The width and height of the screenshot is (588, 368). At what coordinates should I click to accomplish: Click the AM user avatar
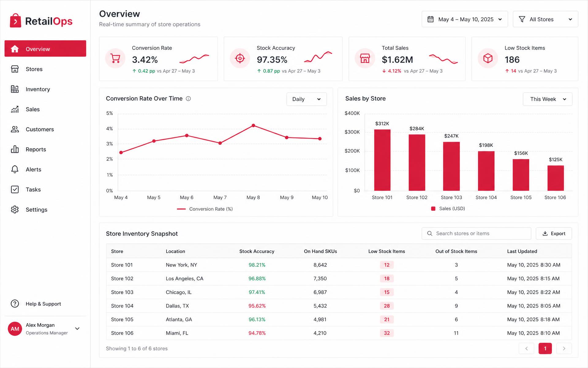point(15,329)
